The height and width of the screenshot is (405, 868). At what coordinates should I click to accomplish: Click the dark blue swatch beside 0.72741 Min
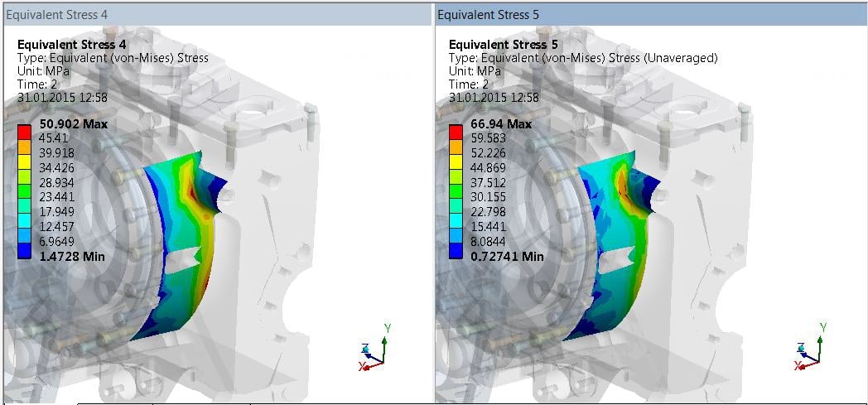pos(456,253)
